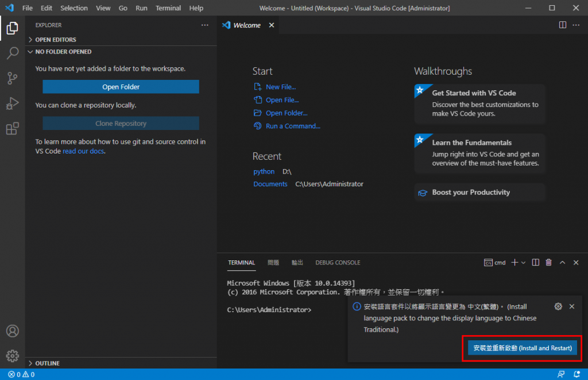Open the Run menu
Image resolution: width=588 pixels, height=380 pixels.
[141, 8]
